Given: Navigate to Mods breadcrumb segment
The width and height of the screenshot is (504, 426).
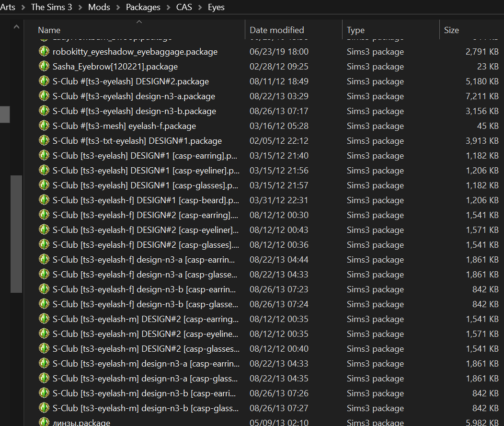Looking at the screenshot, I should (x=99, y=7).
